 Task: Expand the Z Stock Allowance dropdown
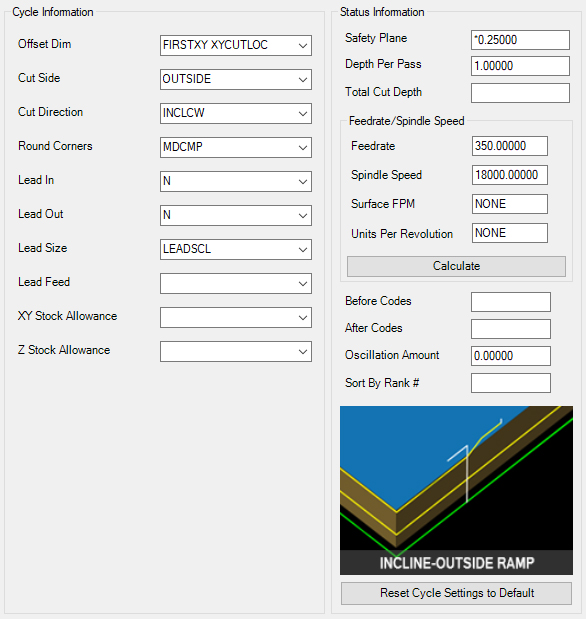[236, 351]
